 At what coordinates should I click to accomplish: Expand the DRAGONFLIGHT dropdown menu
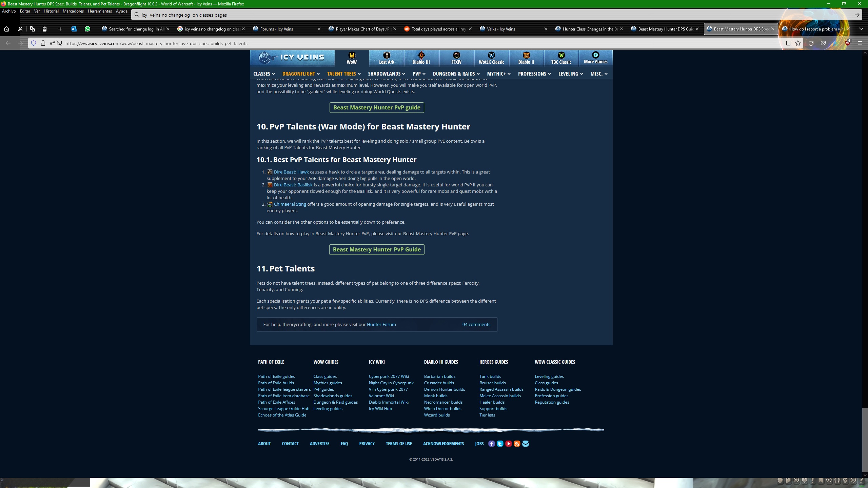click(301, 74)
